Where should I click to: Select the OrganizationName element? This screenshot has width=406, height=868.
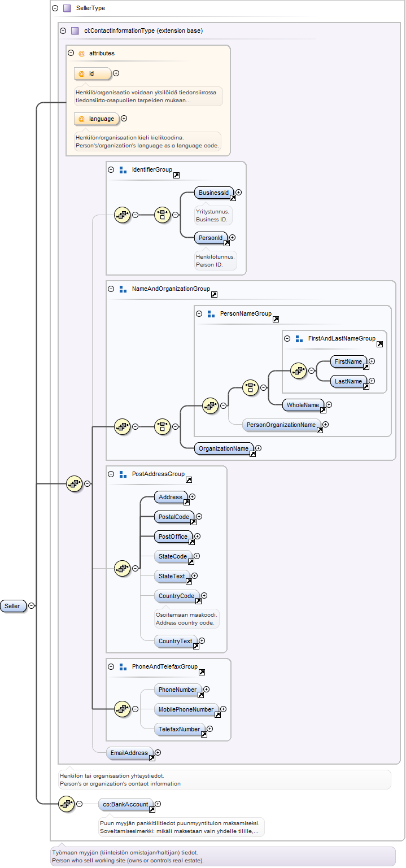[224, 448]
